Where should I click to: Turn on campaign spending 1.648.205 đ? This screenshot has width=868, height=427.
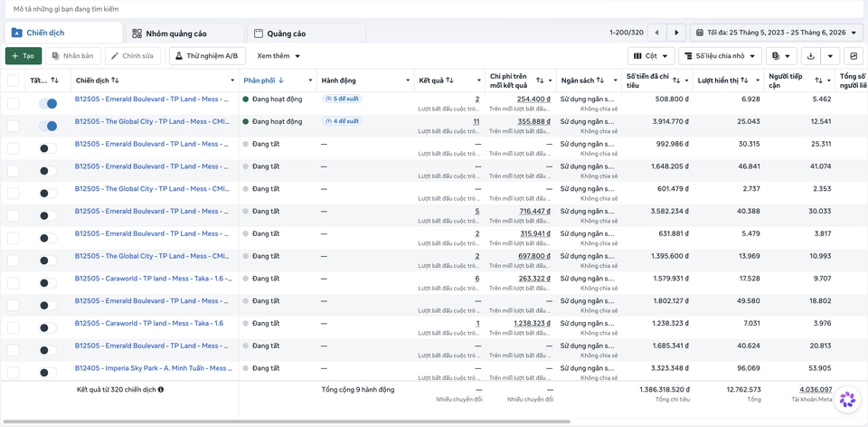click(48, 171)
